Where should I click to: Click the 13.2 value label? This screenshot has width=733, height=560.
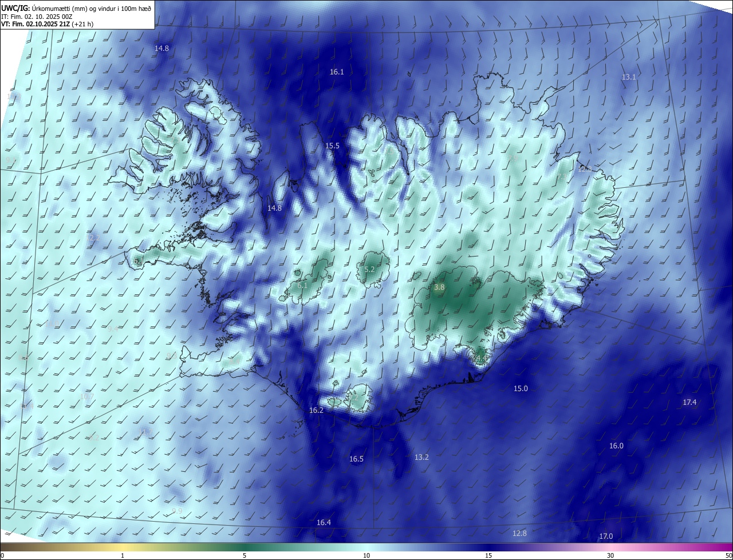[x=421, y=457]
